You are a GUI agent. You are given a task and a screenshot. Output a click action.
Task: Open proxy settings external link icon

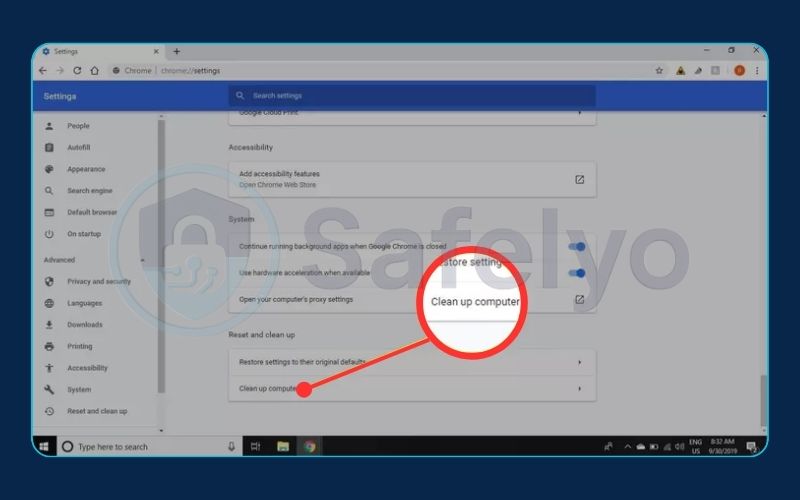(579, 299)
